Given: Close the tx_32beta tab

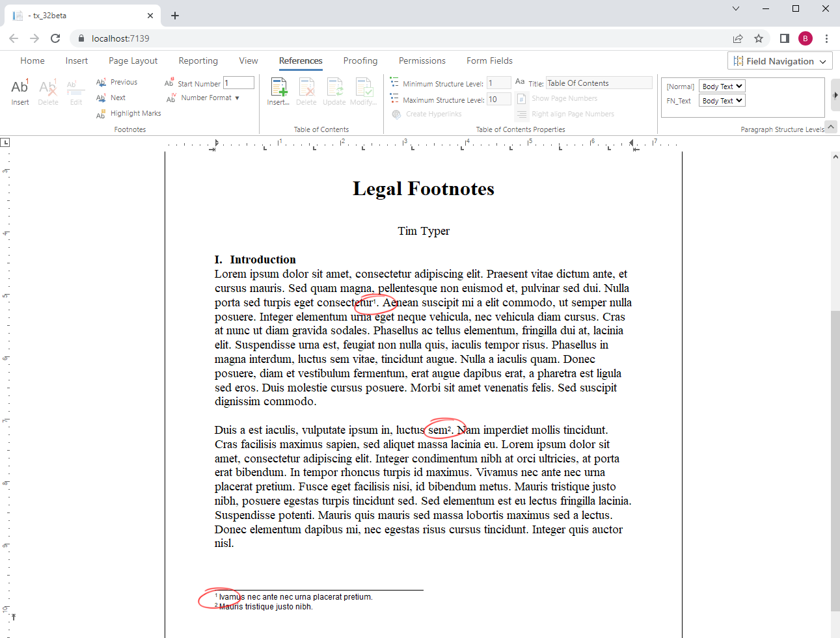Looking at the screenshot, I should (150, 15).
